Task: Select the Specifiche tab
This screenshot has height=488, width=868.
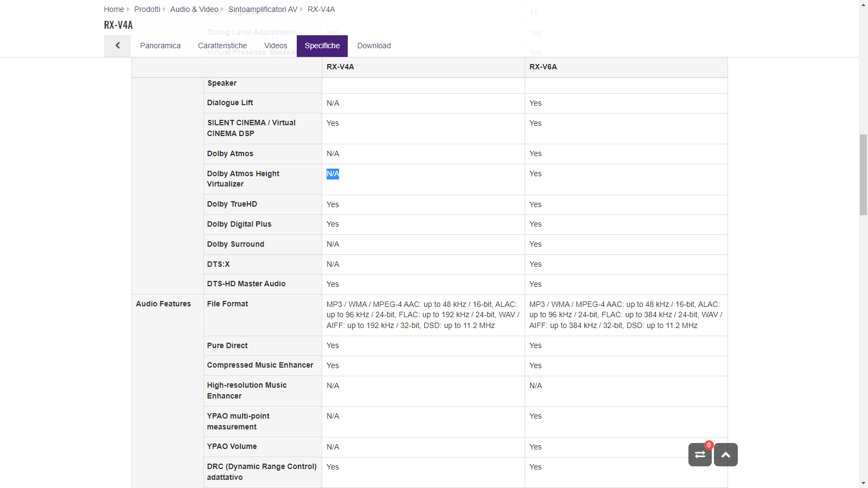Action: (322, 46)
